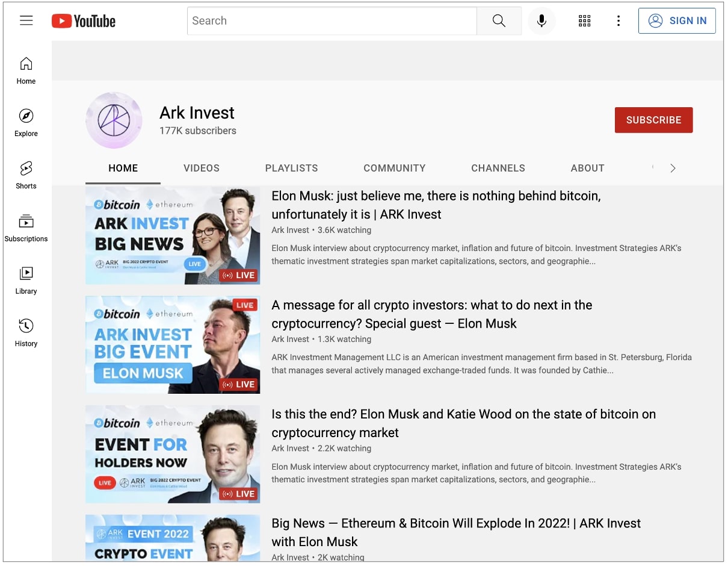Click the '3.6K watching' text
This screenshot has height=566, width=728.
point(344,230)
